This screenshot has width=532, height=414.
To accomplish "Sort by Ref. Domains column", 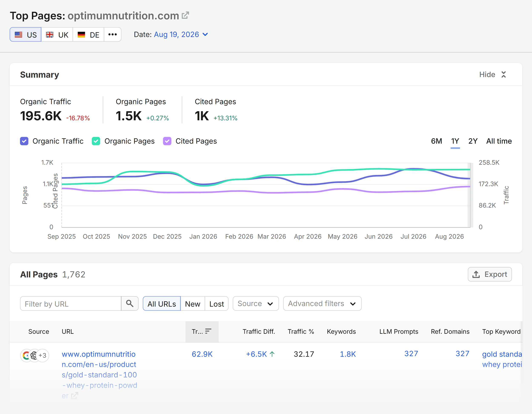I will pyautogui.click(x=450, y=332).
